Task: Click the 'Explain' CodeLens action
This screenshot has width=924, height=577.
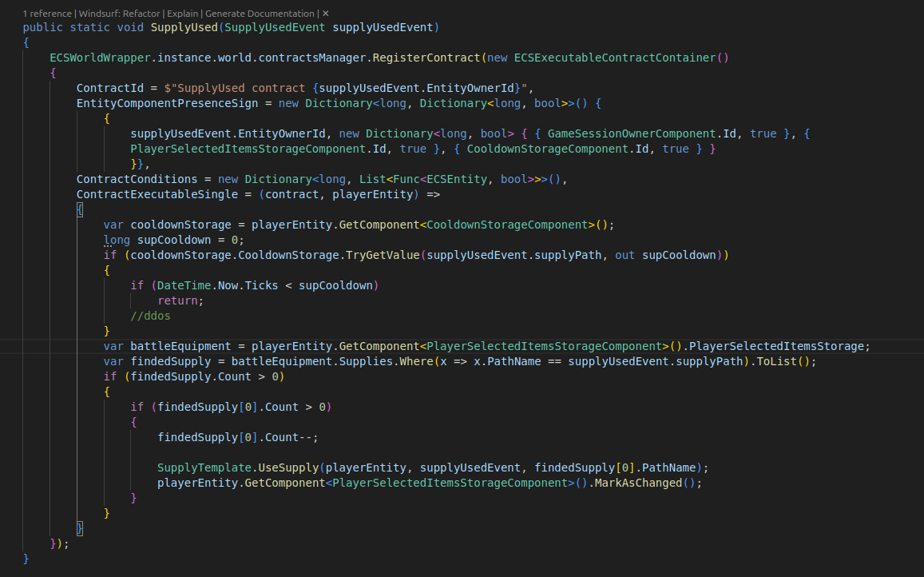Action: click(183, 14)
